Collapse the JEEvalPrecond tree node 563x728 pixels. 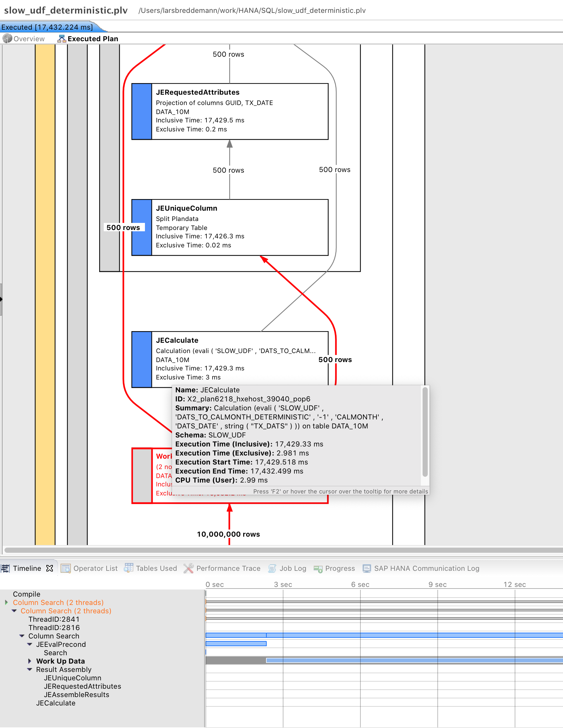coord(30,644)
